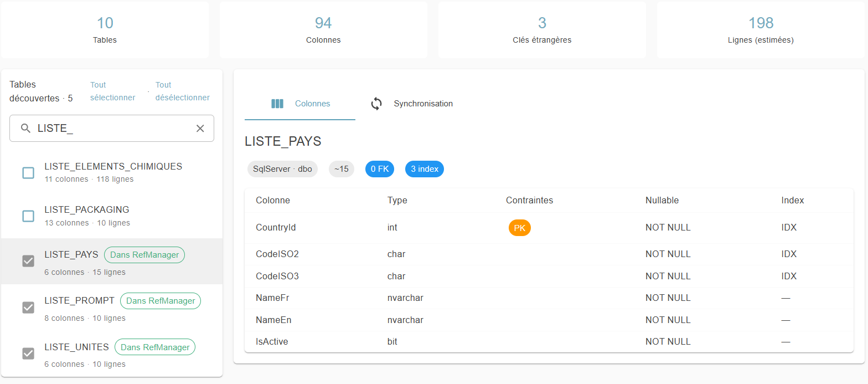Click the int type cell
Image resolution: width=868 pixels, height=384 pixels.
click(x=392, y=227)
